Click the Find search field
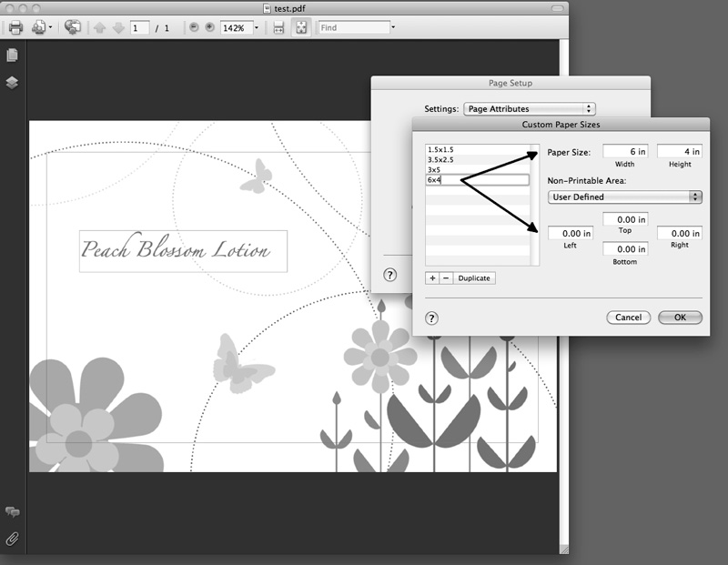The height and width of the screenshot is (565, 728). pyautogui.click(x=354, y=27)
